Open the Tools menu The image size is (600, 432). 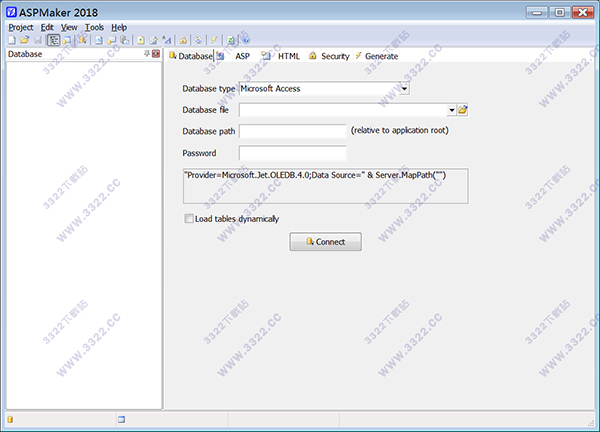point(94,28)
